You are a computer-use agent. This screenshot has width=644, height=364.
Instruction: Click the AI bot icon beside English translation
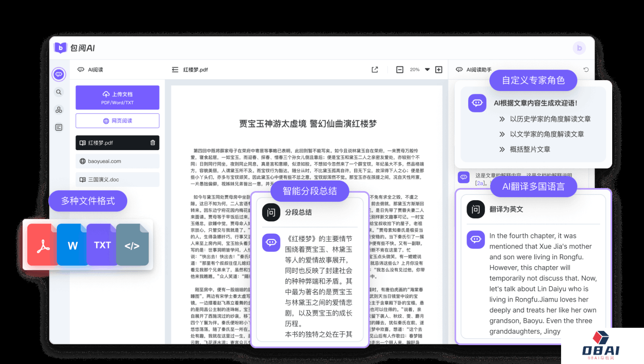[x=476, y=239]
